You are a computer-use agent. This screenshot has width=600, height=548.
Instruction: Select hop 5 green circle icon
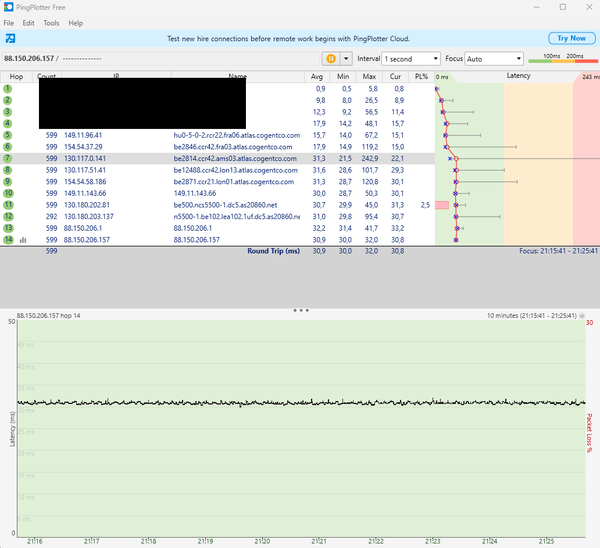point(8,135)
